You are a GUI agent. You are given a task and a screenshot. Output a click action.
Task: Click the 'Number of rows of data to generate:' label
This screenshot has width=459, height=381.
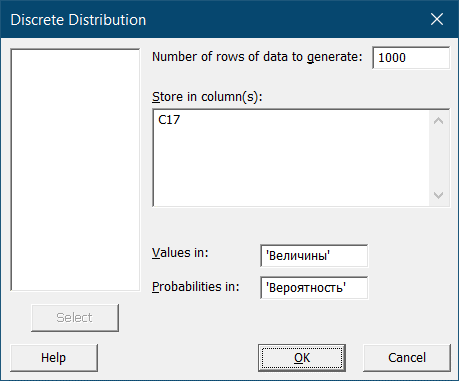coord(257,57)
